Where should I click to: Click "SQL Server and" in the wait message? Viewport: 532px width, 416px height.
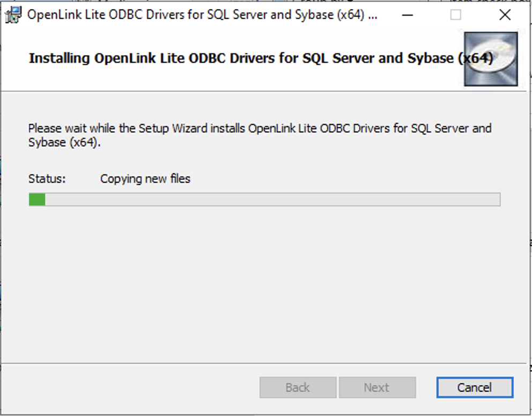tap(450, 129)
